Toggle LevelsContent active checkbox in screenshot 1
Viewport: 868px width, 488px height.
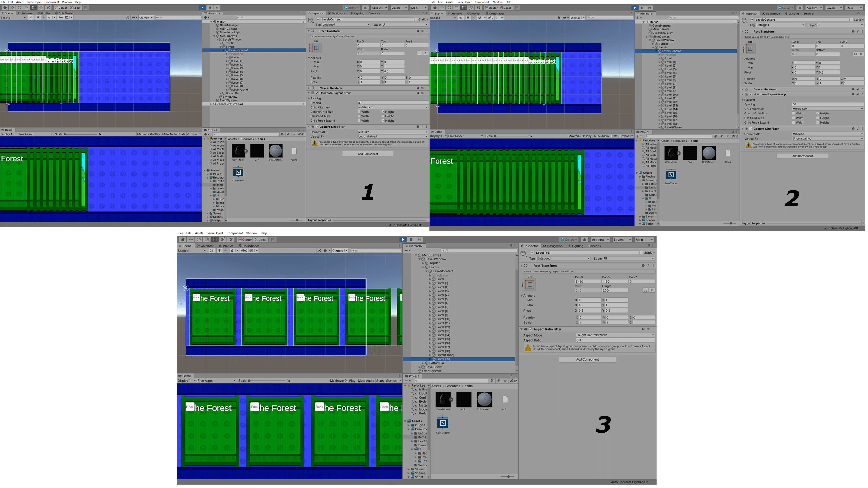pyautogui.click(x=318, y=19)
